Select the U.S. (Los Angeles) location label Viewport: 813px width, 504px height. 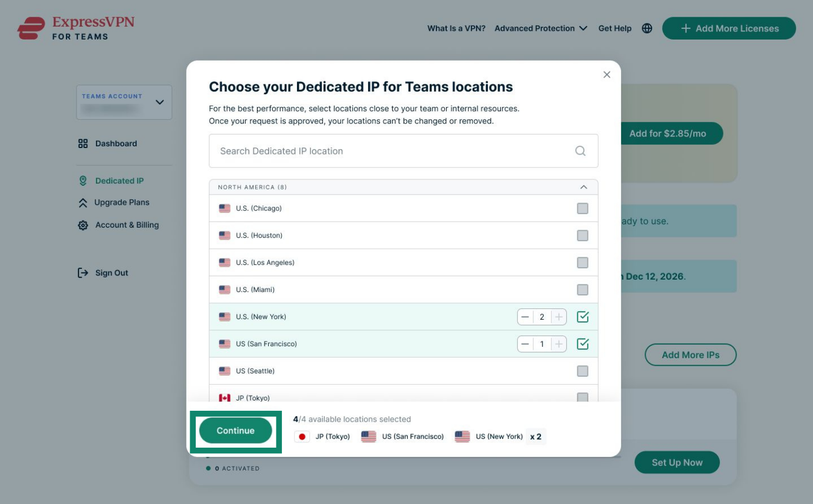tap(265, 263)
